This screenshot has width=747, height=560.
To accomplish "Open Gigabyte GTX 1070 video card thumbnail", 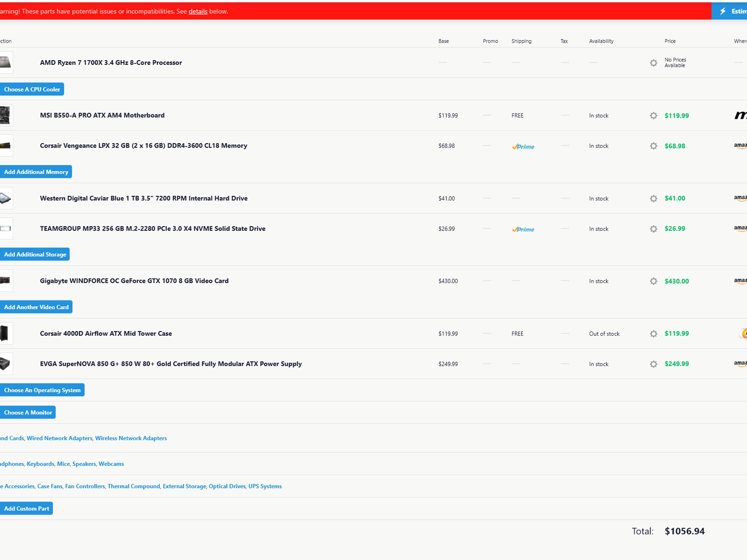I will (6, 281).
